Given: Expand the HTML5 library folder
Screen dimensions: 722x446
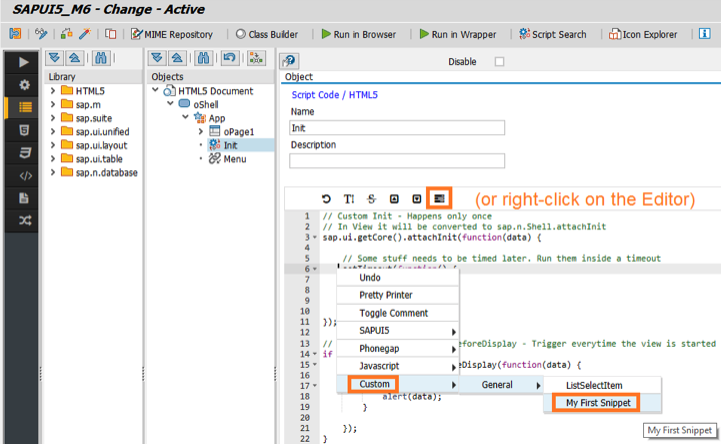Looking at the screenshot, I should (52, 91).
